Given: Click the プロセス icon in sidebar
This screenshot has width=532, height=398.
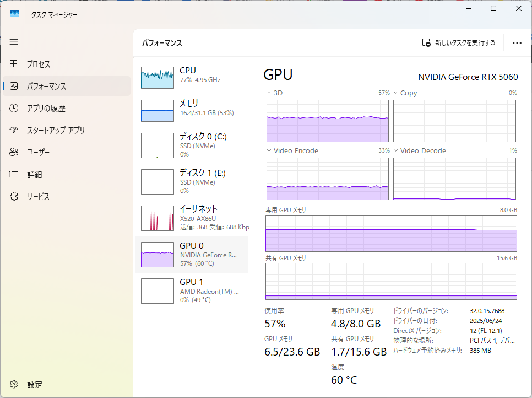Looking at the screenshot, I should [14, 64].
